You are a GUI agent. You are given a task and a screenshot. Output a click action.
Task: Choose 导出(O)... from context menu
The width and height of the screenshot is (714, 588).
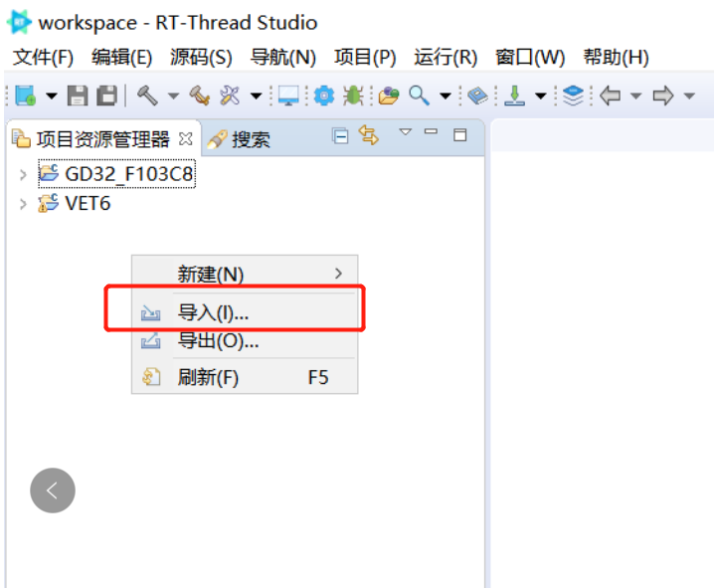click(x=245, y=340)
